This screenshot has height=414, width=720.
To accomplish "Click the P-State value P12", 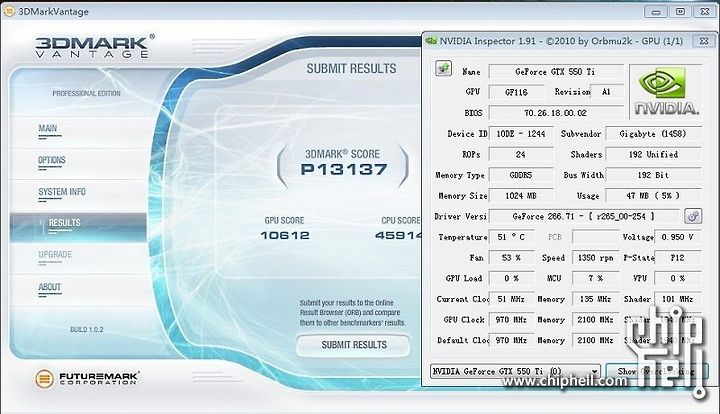I will point(678,257).
